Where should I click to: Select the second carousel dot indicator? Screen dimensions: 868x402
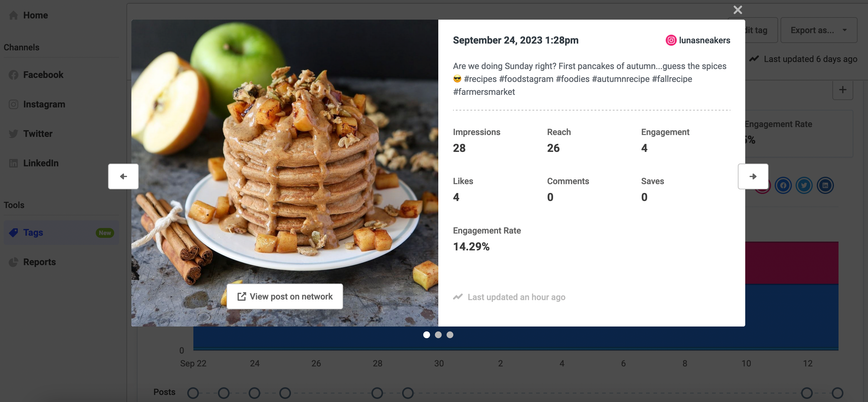[x=438, y=334]
